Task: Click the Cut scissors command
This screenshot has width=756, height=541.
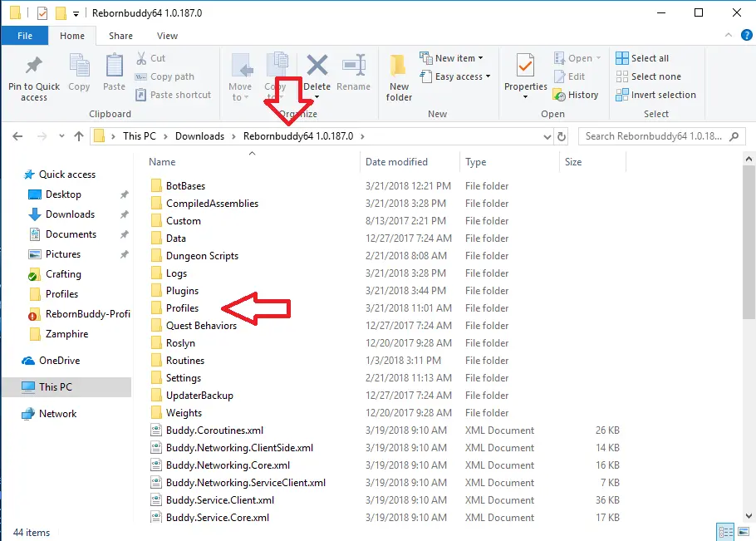Action: pyautogui.click(x=150, y=58)
